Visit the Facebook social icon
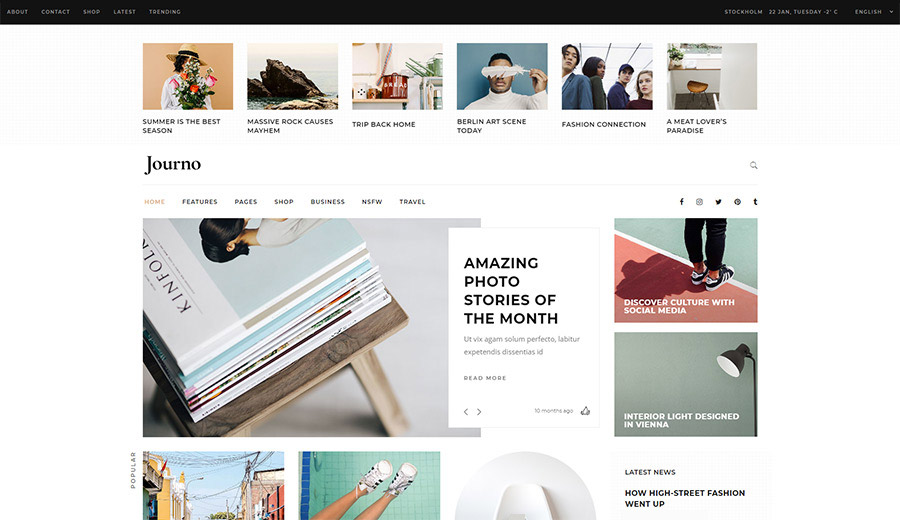900x520 pixels. pos(681,201)
